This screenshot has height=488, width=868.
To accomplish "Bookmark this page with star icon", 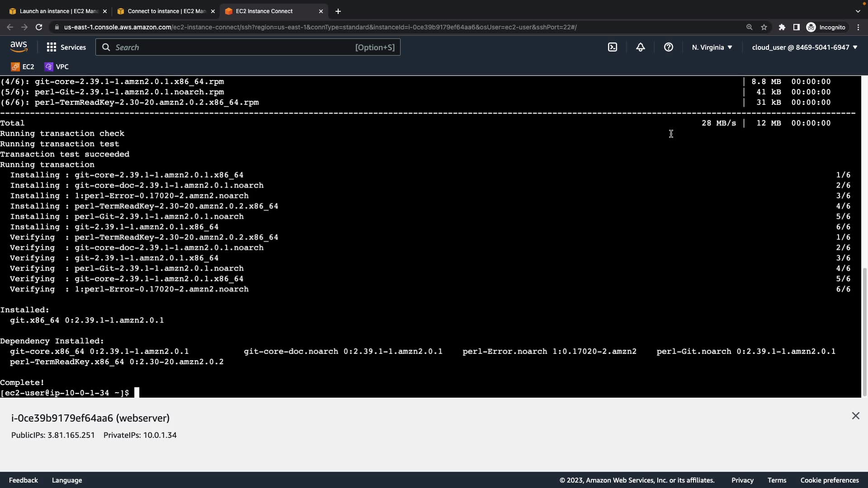I will point(764,27).
